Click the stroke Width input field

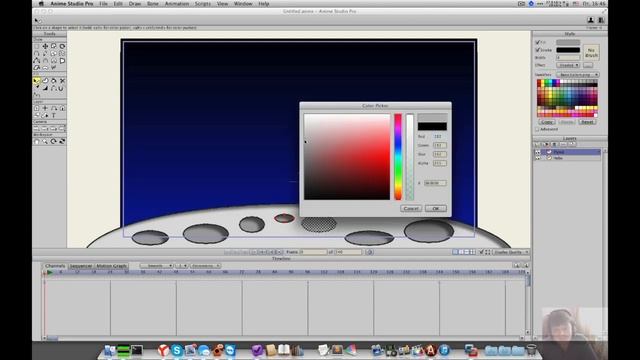click(568, 58)
